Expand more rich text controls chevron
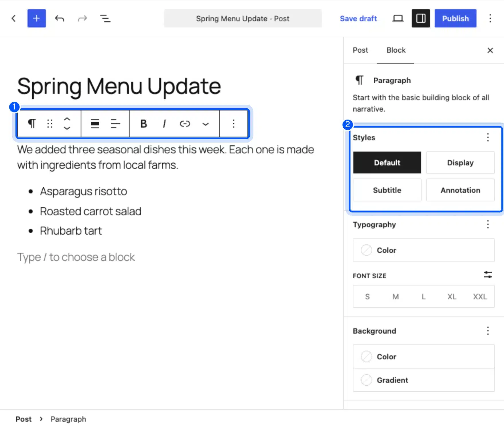 click(x=205, y=124)
